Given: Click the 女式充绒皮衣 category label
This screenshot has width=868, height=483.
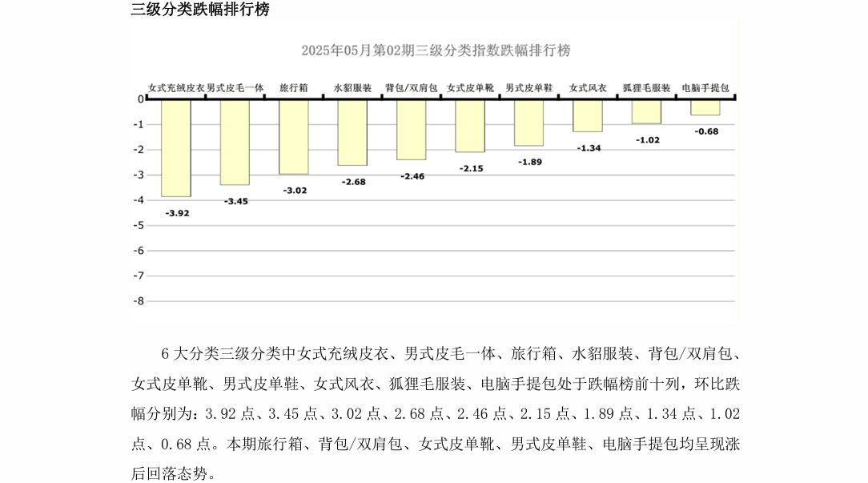Looking at the screenshot, I should (176, 88).
